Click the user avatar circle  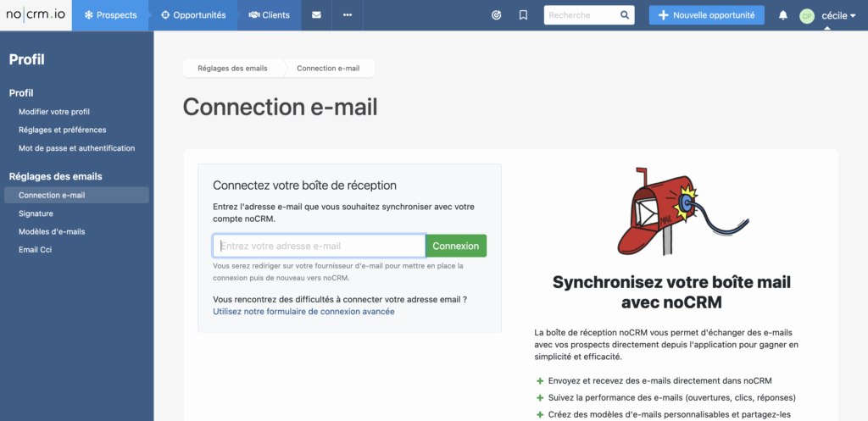click(x=807, y=15)
